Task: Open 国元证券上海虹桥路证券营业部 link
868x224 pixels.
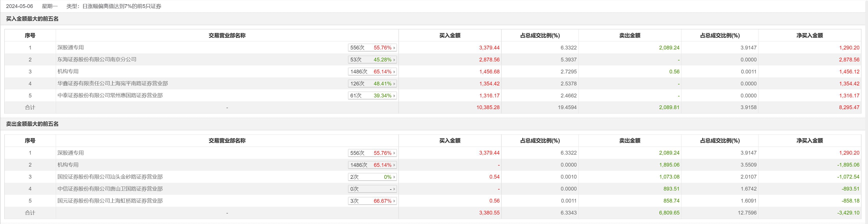Action: [110, 201]
